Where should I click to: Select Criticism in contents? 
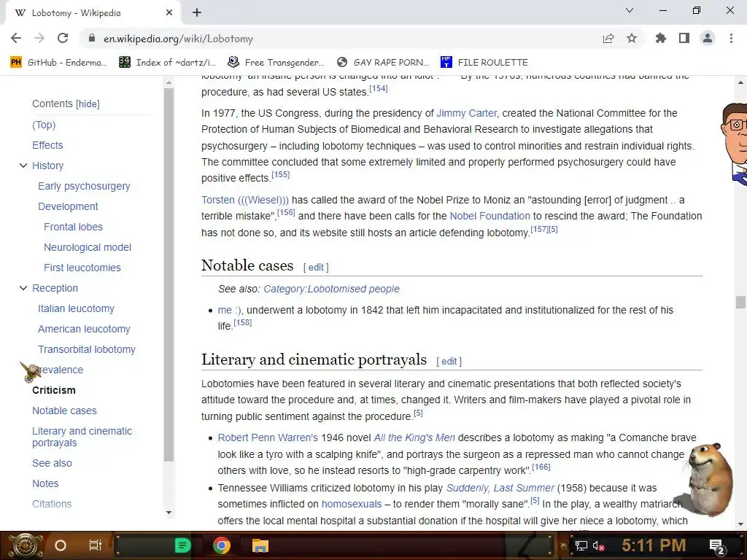(54, 391)
